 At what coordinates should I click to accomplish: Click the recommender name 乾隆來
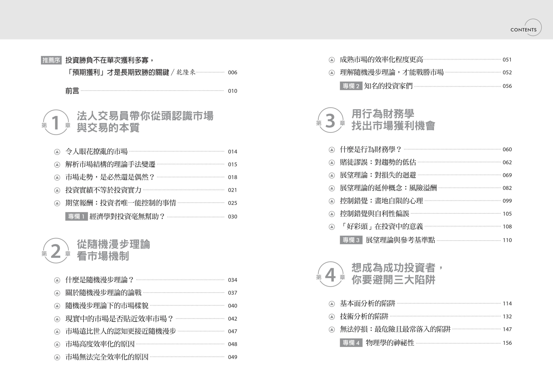pyautogui.click(x=186, y=72)
